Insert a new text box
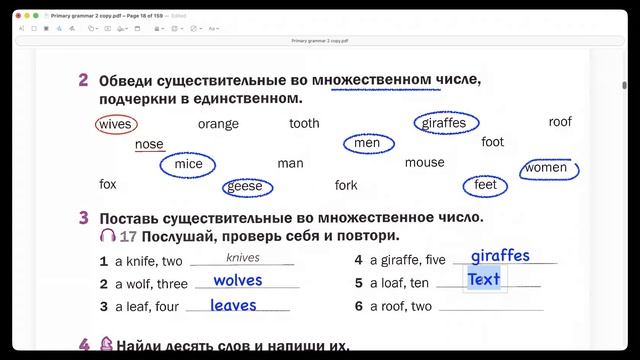 [108, 29]
